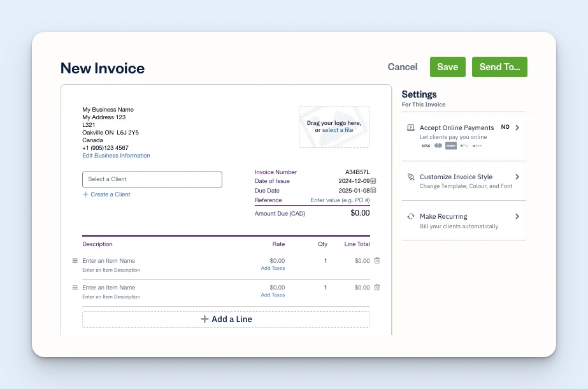Click the Mastercard icon in payments section
Image resolution: width=588 pixels, height=389 pixels.
tap(438, 145)
